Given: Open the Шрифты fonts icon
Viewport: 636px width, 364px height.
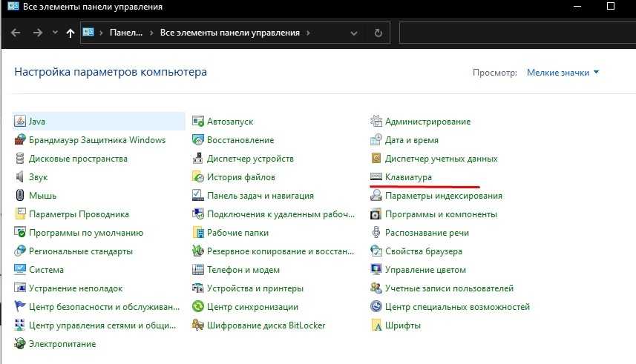Looking at the screenshot, I should pyautogui.click(x=376, y=325).
